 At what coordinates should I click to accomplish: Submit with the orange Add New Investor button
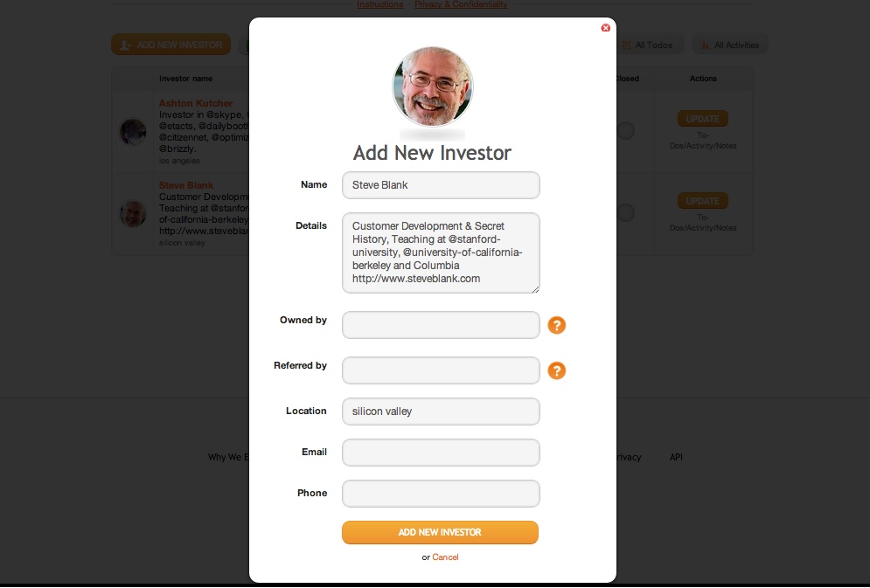(x=440, y=532)
